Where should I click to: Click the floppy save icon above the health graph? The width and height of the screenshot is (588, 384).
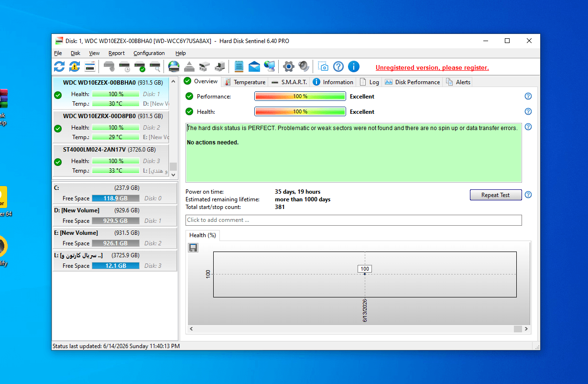point(194,247)
